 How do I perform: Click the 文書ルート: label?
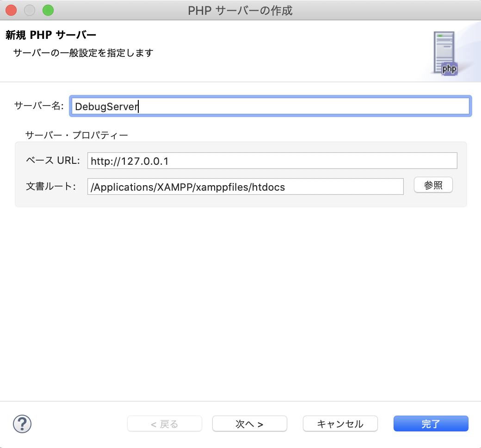coord(51,187)
